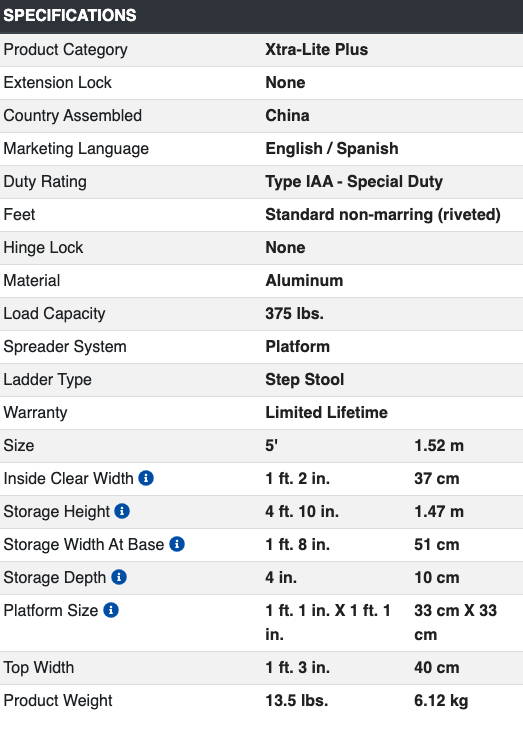Click the English / Spanish language value
This screenshot has width=523, height=733.
tap(332, 149)
